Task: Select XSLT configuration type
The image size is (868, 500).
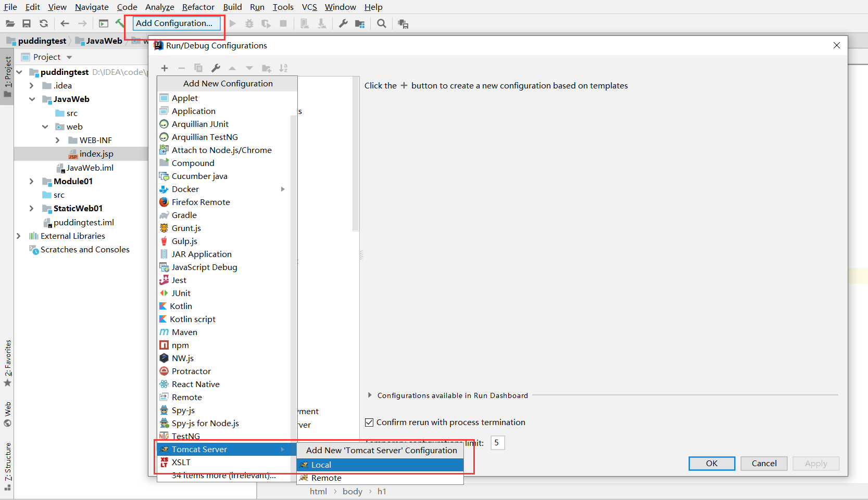Action: pyautogui.click(x=223, y=463)
